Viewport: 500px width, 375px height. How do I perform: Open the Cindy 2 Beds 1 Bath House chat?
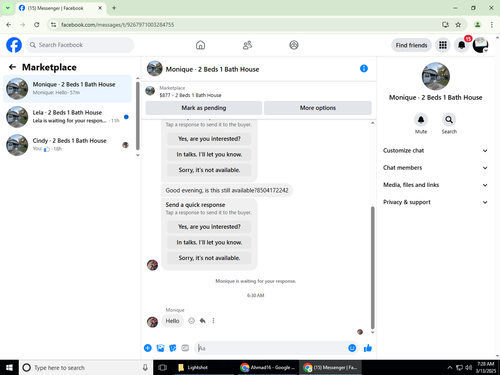tap(68, 145)
